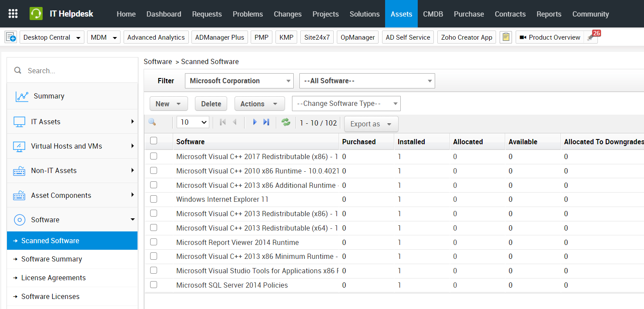This screenshot has height=309, width=644.
Task: Open the --All Software-- filter dropdown
Action: coord(367,81)
